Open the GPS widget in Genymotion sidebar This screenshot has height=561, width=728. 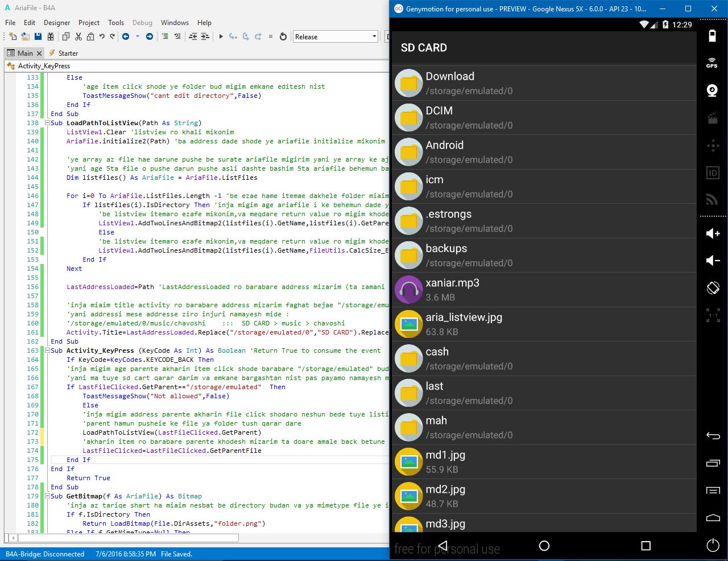tap(713, 64)
